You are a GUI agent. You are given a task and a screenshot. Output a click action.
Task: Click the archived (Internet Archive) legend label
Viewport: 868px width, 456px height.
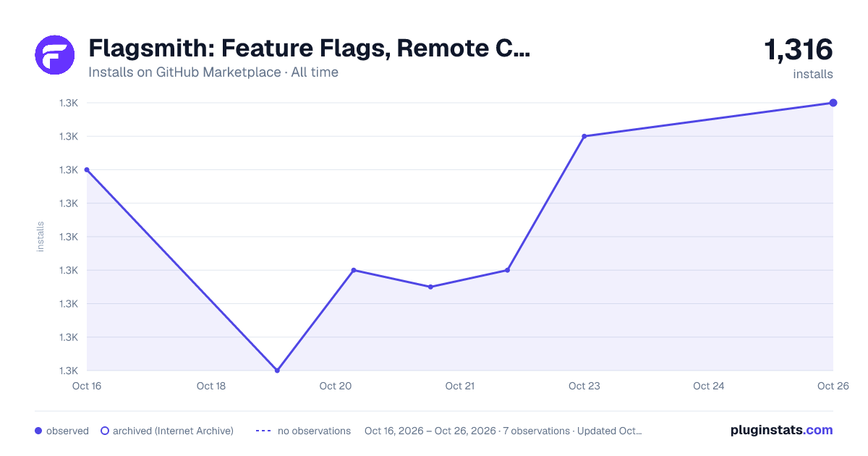173,431
